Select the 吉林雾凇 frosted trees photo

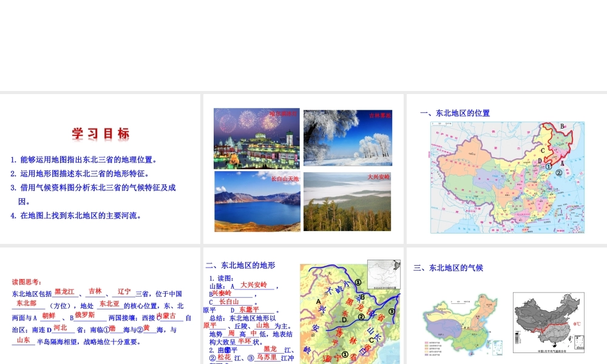coord(348,138)
